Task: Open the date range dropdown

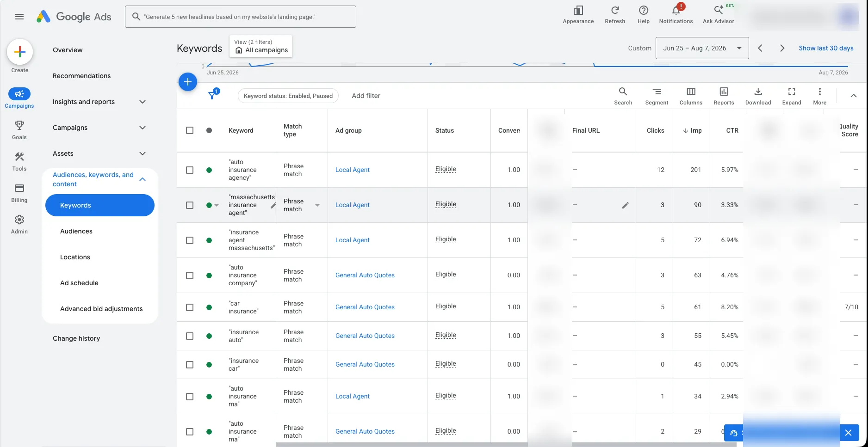Action: coord(702,48)
